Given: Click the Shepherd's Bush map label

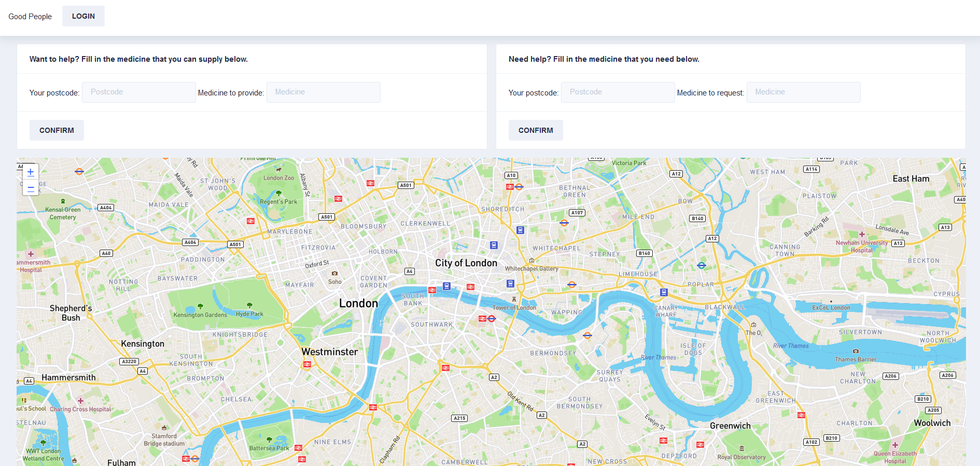Looking at the screenshot, I should [x=71, y=313].
